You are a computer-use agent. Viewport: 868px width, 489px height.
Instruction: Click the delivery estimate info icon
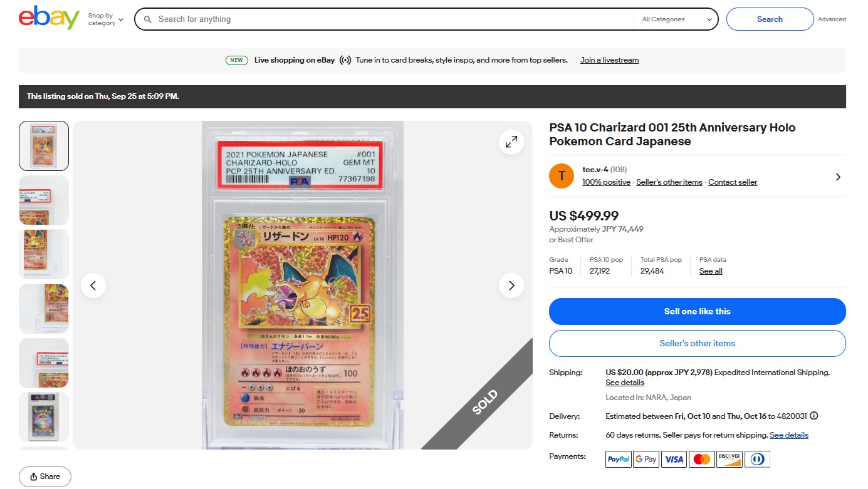coord(813,416)
